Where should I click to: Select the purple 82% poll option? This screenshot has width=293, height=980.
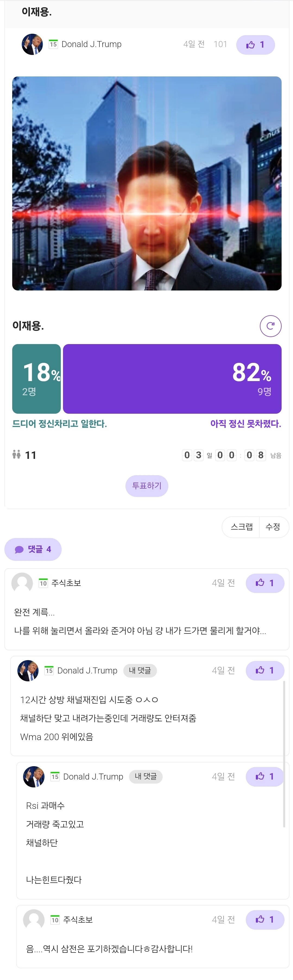[x=172, y=379]
